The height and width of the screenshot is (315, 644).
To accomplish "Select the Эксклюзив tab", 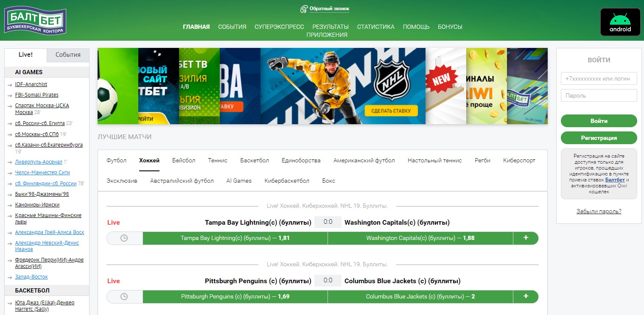I will tap(122, 181).
